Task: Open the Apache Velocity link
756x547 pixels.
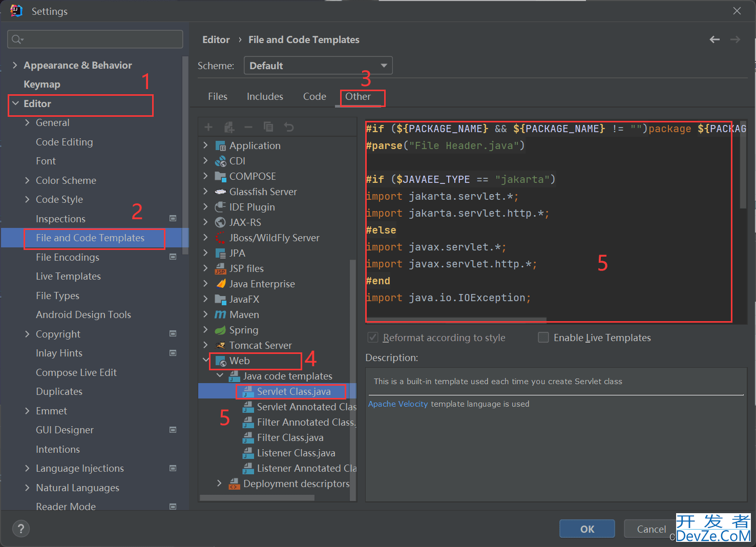Action: [x=398, y=404]
